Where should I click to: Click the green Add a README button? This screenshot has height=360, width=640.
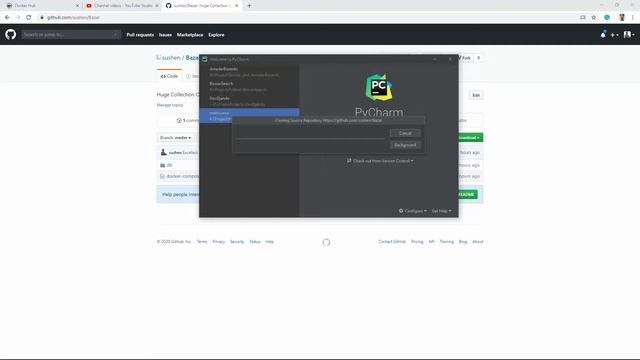click(x=467, y=195)
